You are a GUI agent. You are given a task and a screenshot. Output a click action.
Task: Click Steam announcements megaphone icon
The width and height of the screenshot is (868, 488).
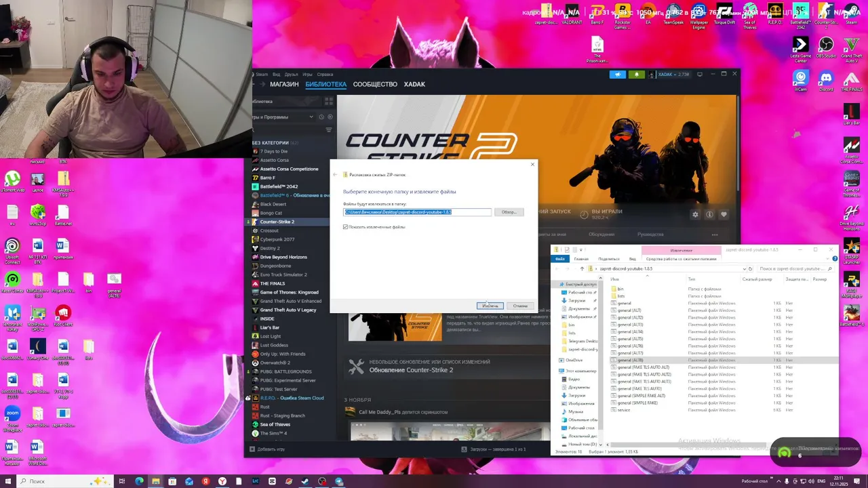(x=617, y=75)
